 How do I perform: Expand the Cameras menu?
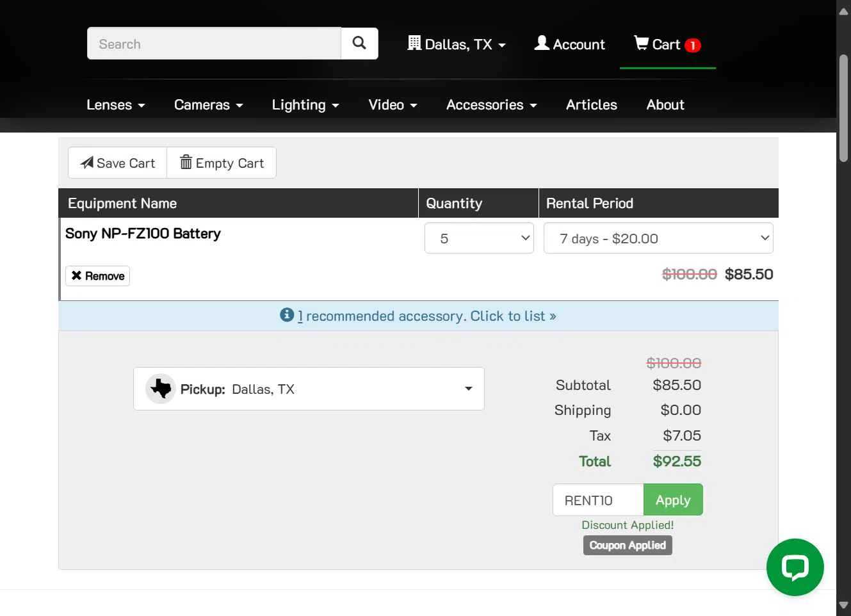click(x=209, y=105)
